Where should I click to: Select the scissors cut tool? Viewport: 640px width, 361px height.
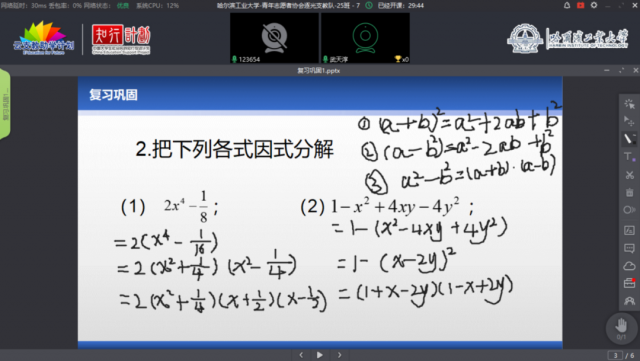[629, 175]
